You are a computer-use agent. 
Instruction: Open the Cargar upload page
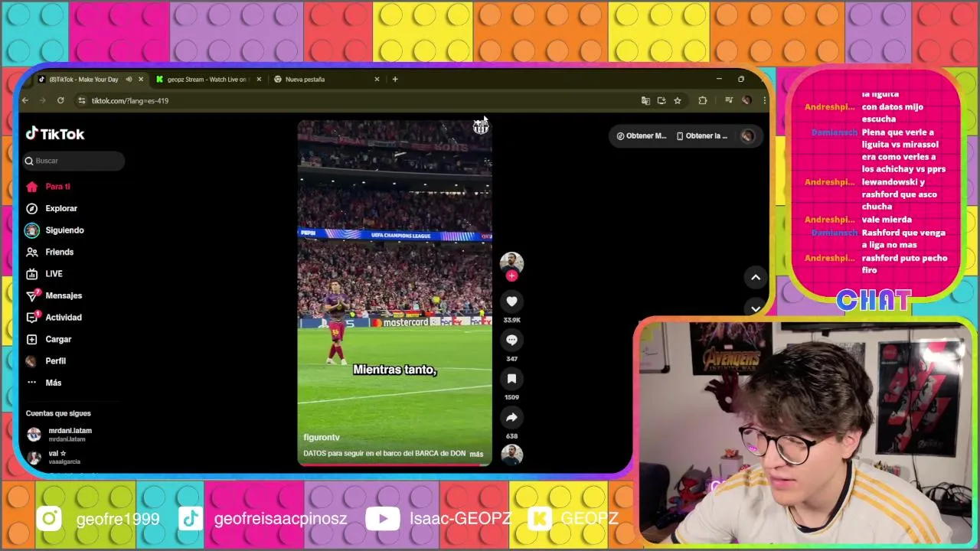click(x=48, y=339)
